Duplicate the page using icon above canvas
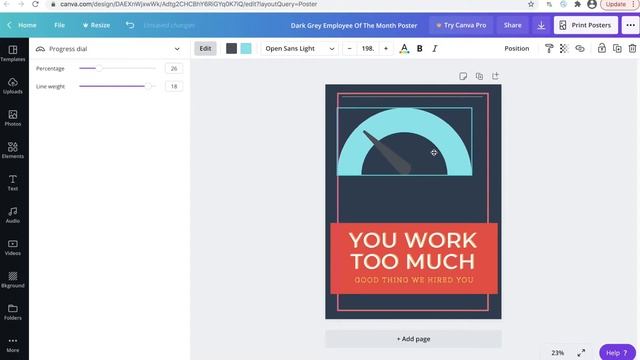 tap(479, 76)
